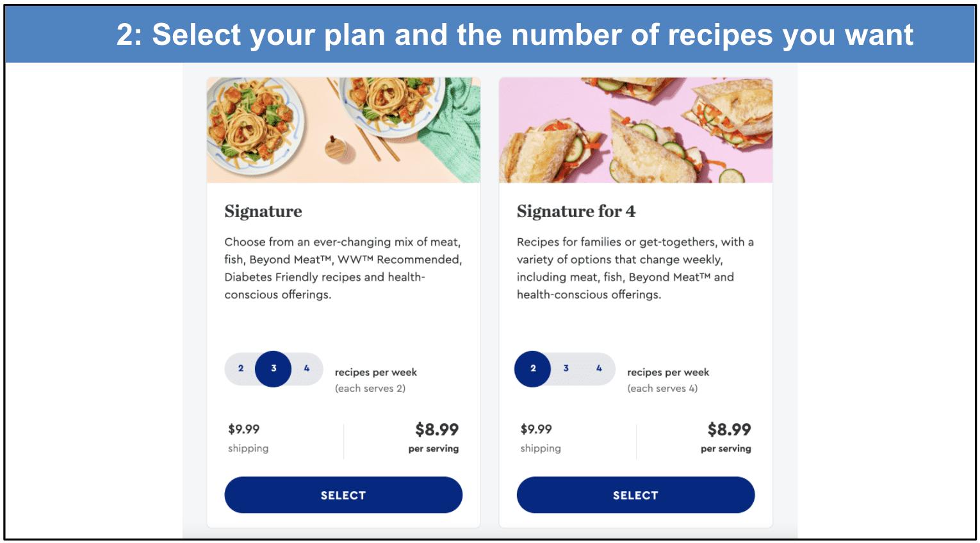Click the per serving price on Signature for 4
Viewport: 980px width, 543px height.
(730, 430)
